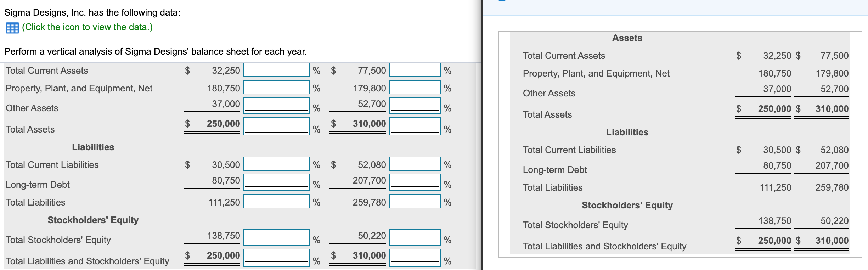
Task: Click 'Total Current Assets' in data panel
Action: point(564,56)
